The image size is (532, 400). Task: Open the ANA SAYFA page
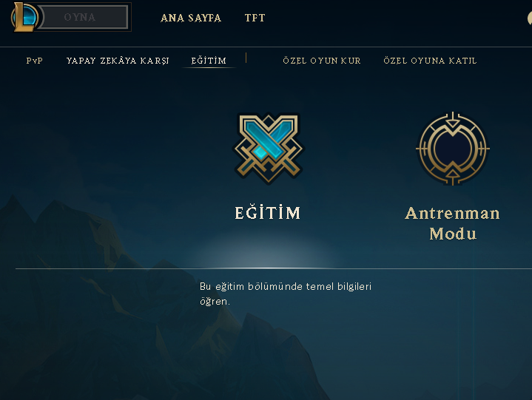pyautogui.click(x=191, y=18)
